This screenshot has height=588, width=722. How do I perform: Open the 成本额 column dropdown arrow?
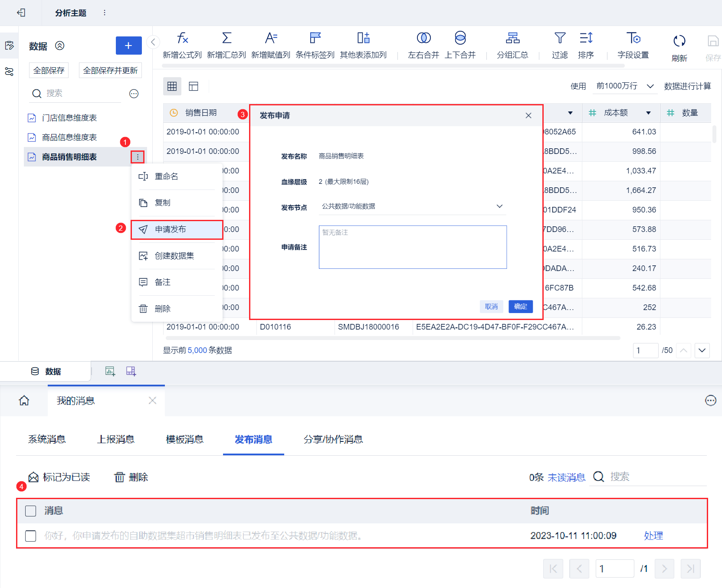[x=648, y=113]
